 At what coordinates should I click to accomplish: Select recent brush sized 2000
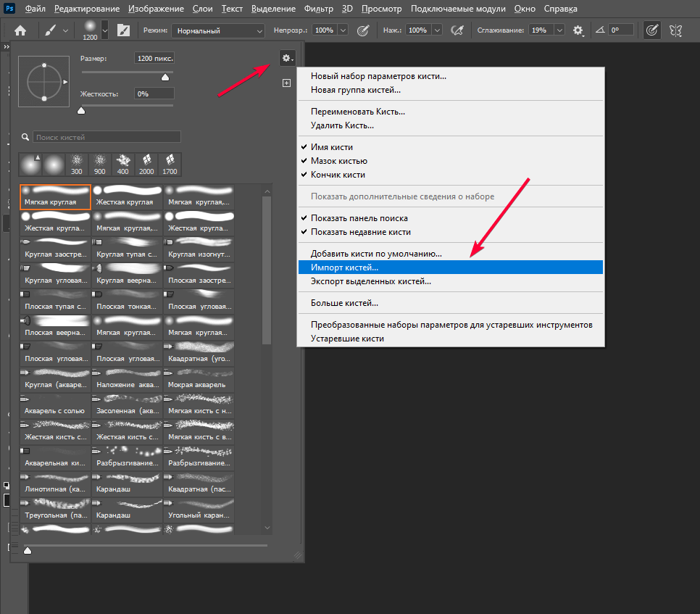[146, 165]
